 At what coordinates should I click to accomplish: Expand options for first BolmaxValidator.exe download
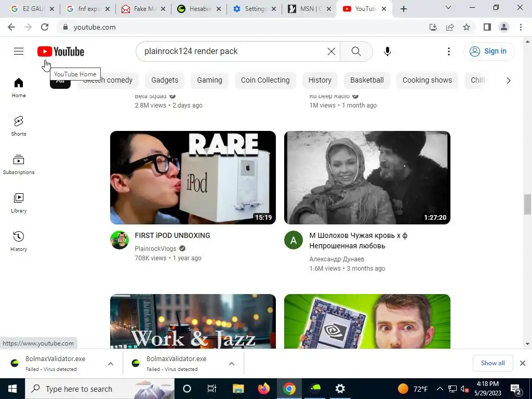(111, 364)
